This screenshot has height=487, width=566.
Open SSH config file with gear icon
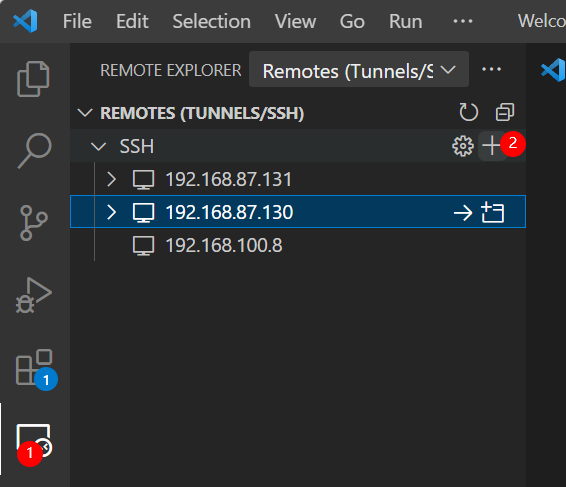point(463,146)
